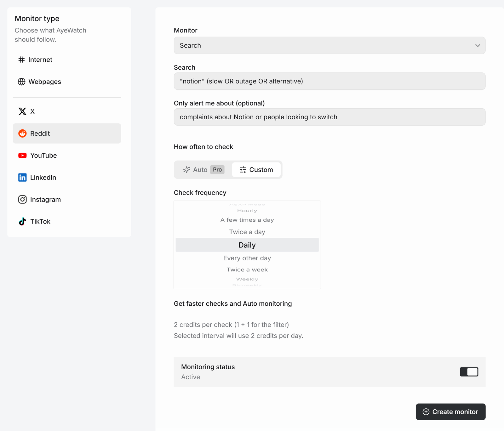
Task: Select Every other day frequency
Action: coord(247,258)
